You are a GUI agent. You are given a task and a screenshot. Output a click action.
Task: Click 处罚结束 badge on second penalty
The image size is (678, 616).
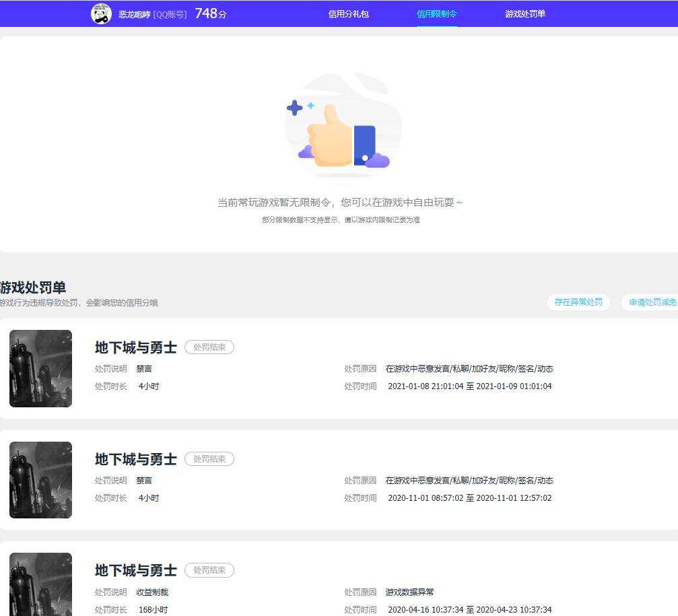point(209,458)
